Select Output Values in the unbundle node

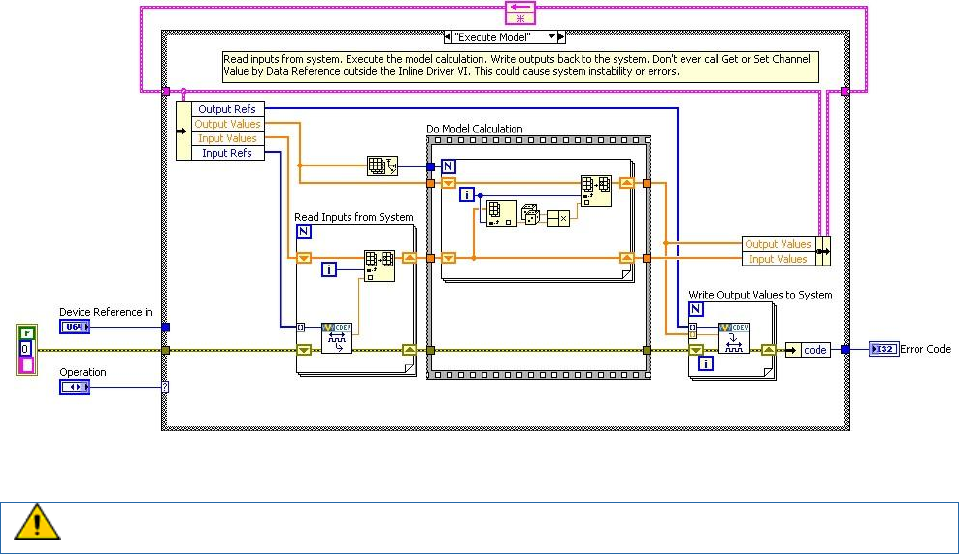pos(228,124)
